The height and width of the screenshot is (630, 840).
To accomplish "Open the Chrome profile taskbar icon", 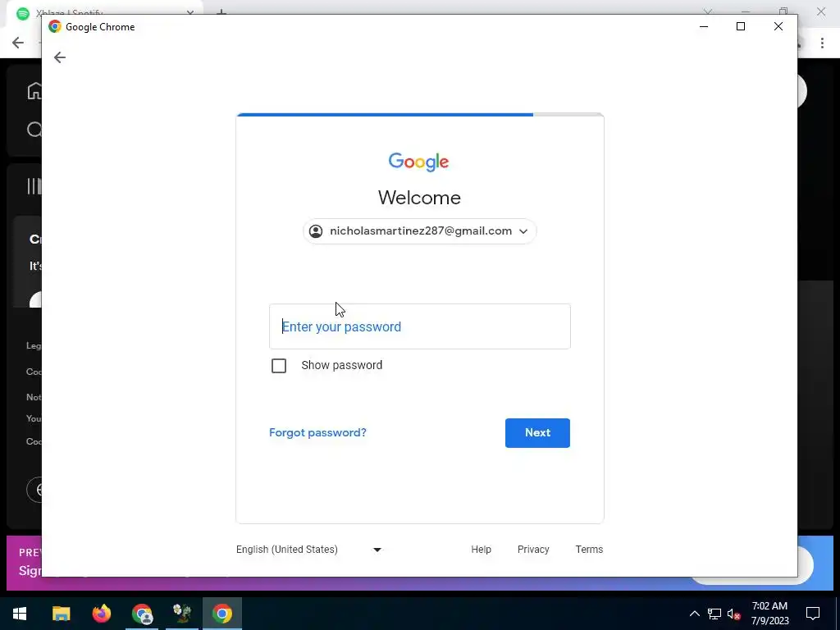I will [142, 614].
